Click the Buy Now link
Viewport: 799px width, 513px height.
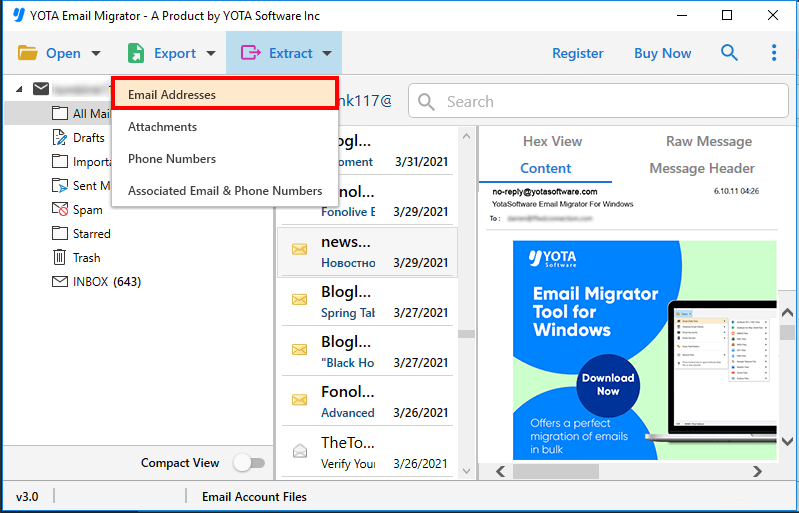(662, 53)
